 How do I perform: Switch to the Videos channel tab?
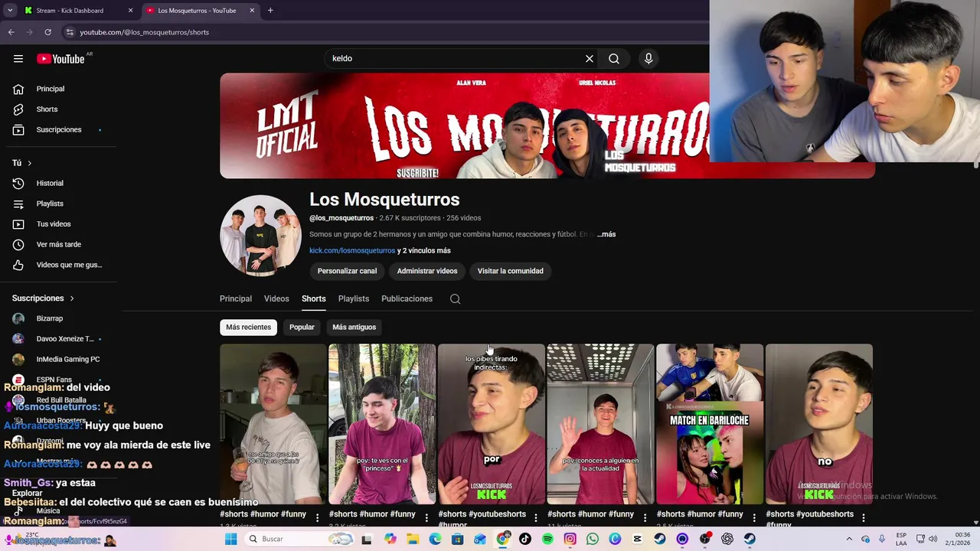tap(276, 299)
